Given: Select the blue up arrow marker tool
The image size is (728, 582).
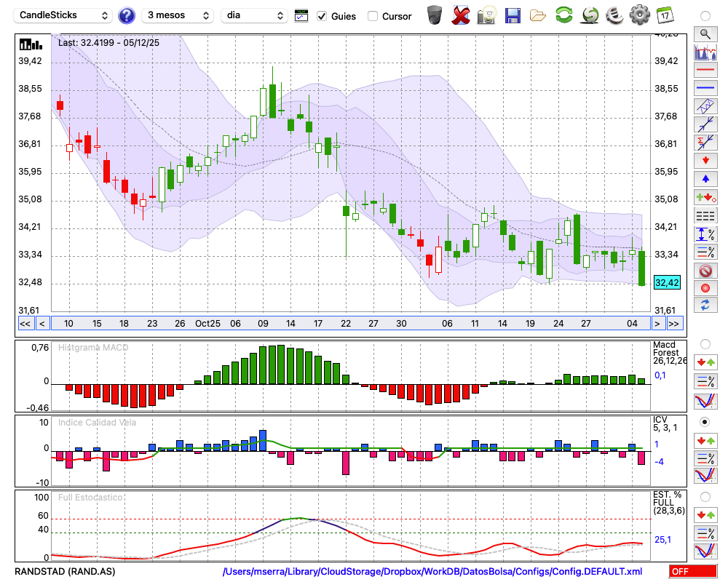Looking at the screenshot, I should click(705, 178).
